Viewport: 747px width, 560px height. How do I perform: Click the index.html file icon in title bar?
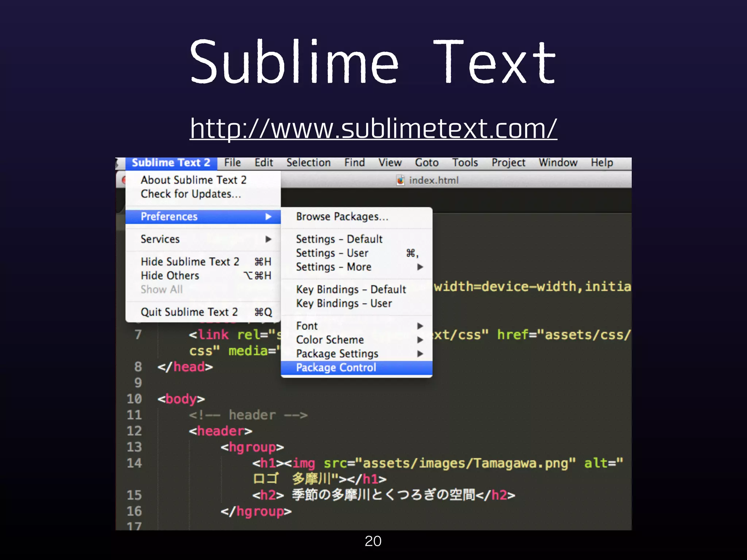400,180
